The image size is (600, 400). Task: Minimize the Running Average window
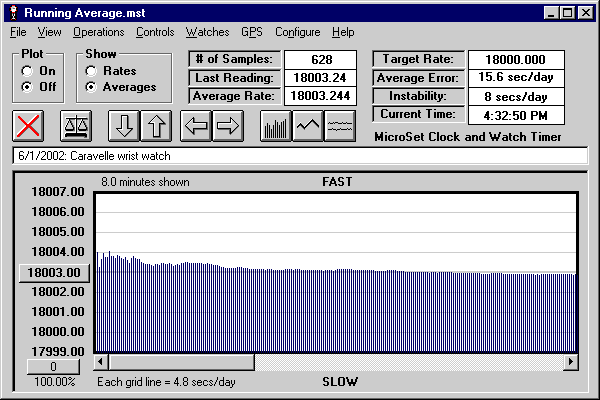551,13
